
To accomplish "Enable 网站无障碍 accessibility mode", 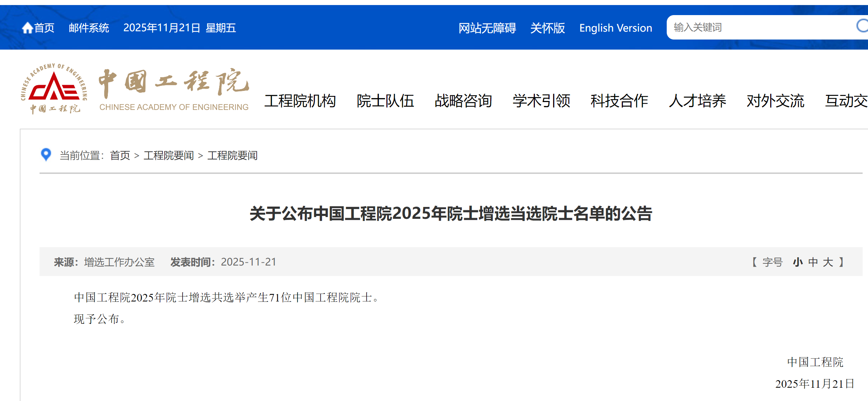I will [x=487, y=28].
